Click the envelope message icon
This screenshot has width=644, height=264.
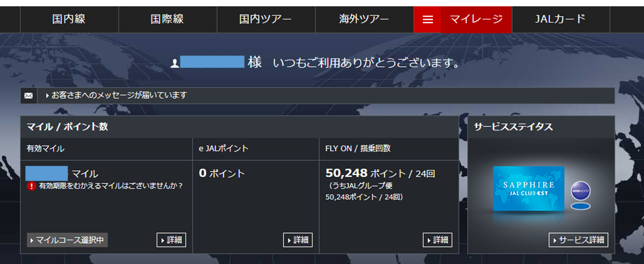(29, 96)
